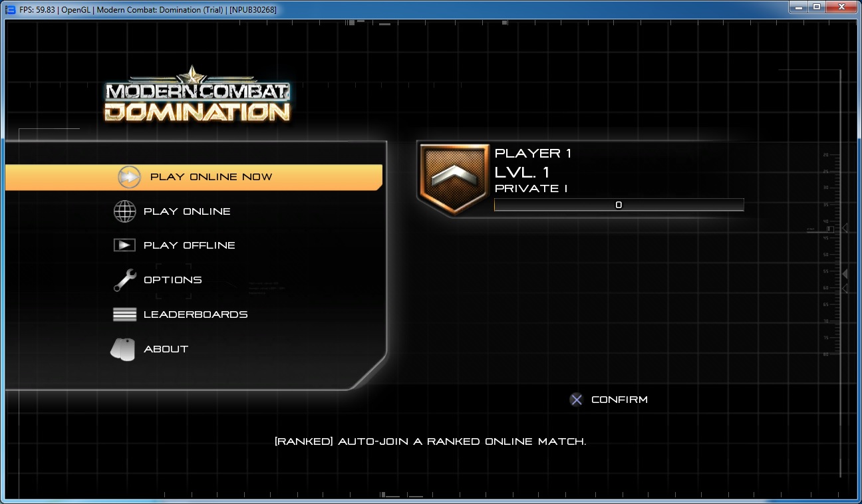Image resolution: width=862 pixels, height=504 pixels.
Task: Select the Play Online Now arrow icon
Action: tap(129, 177)
